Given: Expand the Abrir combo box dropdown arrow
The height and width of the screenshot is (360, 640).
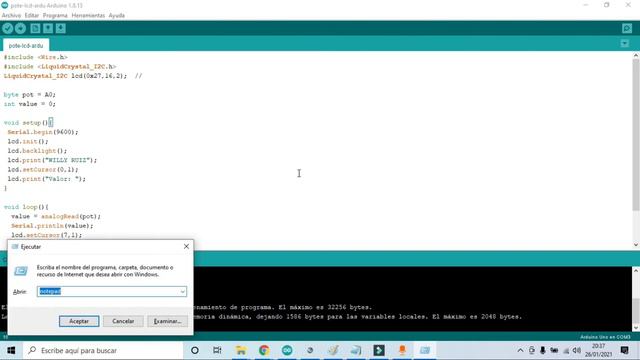Looking at the screenshot, I should click(182, 291).
